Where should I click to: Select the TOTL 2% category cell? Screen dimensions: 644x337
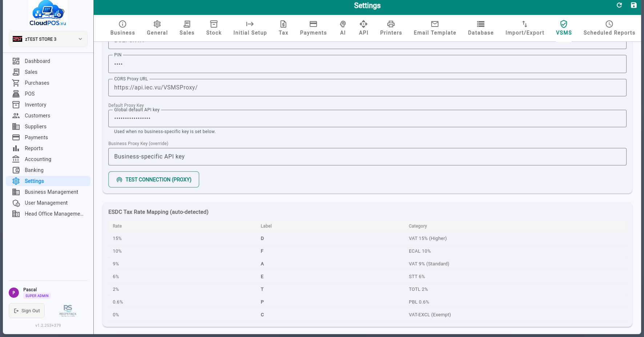(418, 289)
